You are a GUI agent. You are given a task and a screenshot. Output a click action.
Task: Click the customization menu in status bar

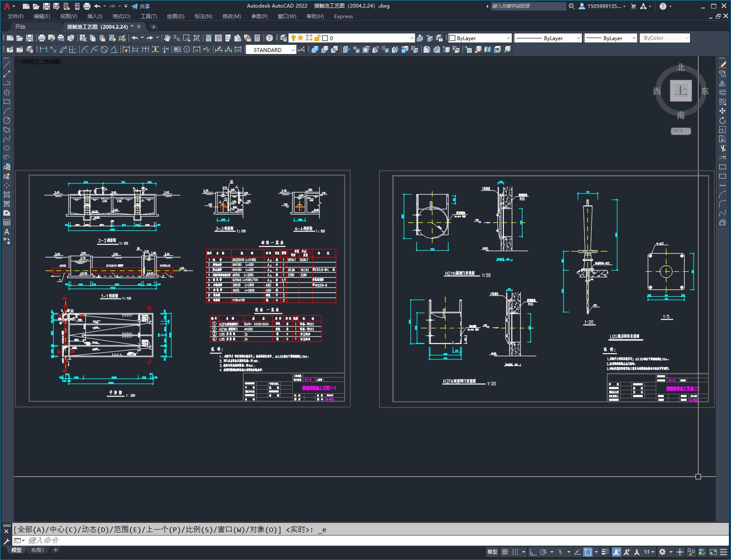point(724,552)
